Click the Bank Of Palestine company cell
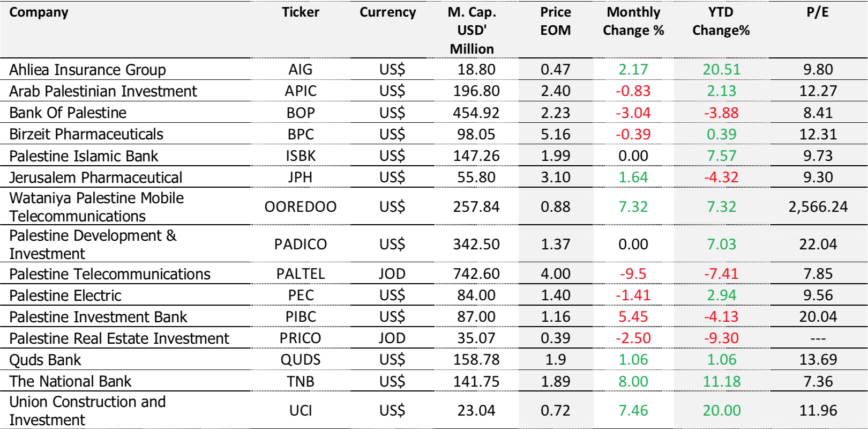This screenshot has height=429, width=868. [x=68, y=113]
